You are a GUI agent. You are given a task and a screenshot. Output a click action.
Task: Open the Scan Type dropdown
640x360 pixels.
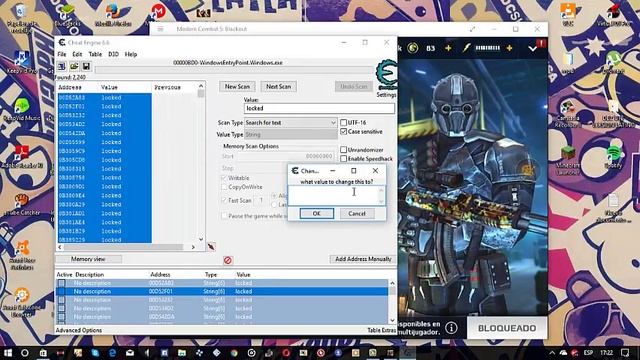tap(291, 122)
